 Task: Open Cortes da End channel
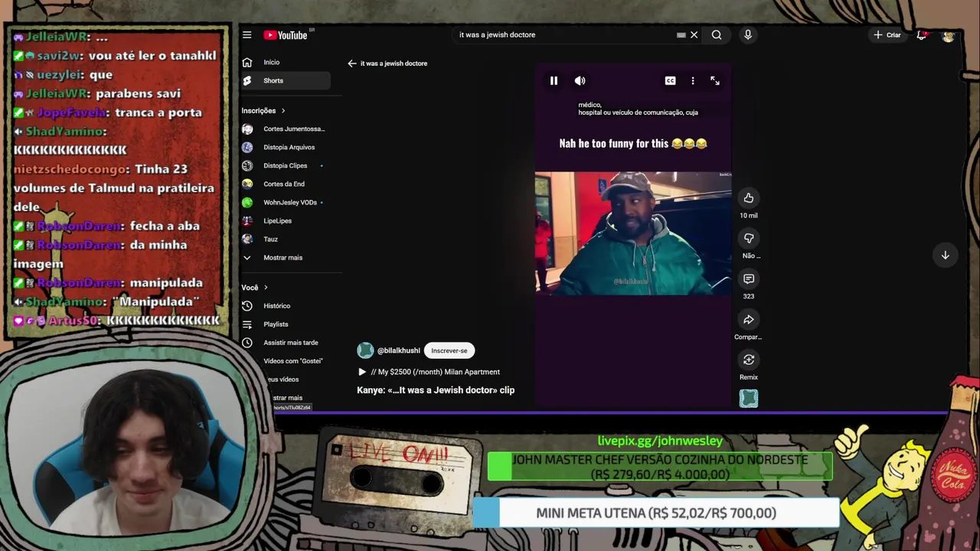pos(286,184)
